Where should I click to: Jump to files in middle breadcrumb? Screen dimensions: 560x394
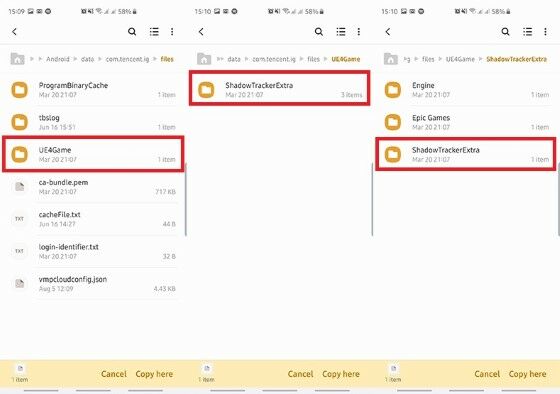(x=314, y=59)
